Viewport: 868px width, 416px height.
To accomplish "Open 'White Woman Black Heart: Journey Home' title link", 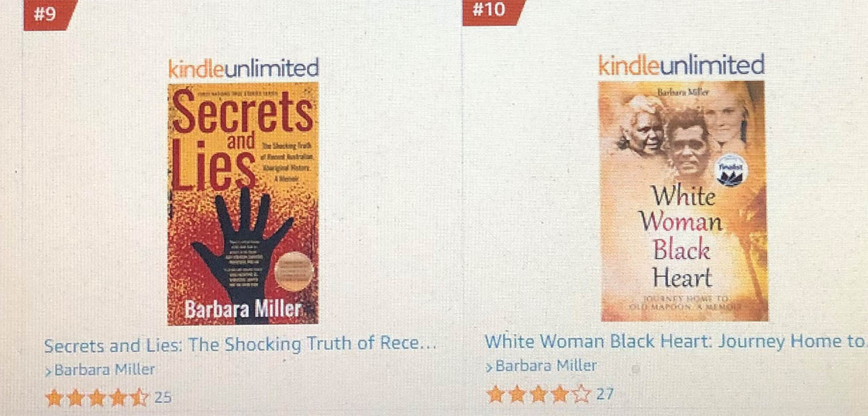I will [x=675, y=341].
